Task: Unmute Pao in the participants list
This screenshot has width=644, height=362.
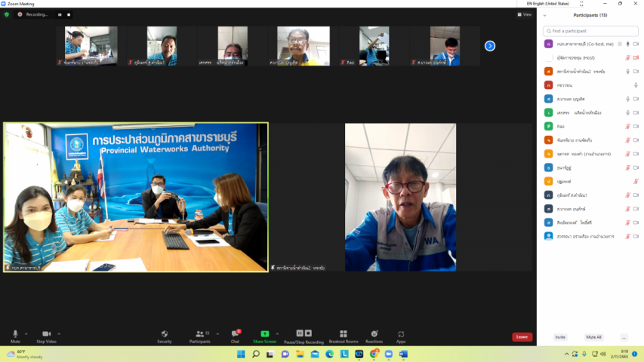Action: 627,127
